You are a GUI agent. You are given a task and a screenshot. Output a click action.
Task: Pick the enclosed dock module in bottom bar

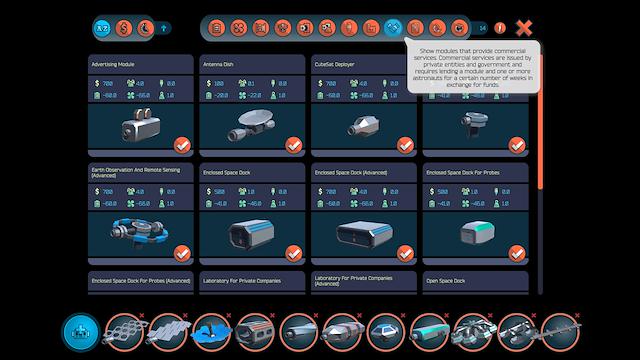pyautogui.click(x=255, y=332)
